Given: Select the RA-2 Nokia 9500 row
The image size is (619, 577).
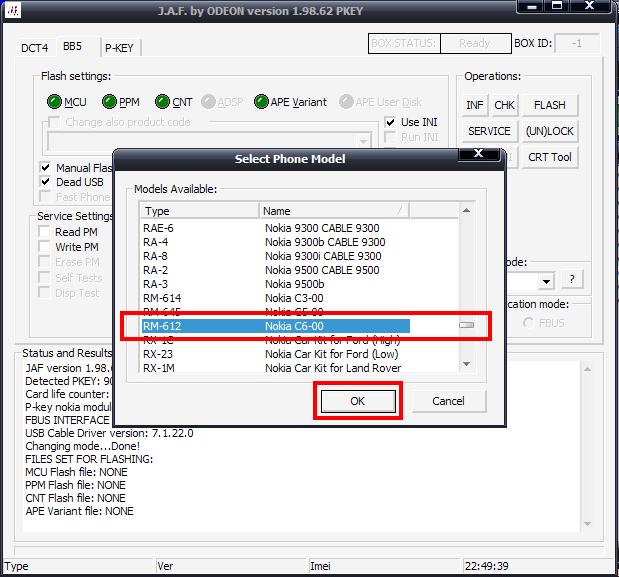Looking at the screenshot, I should tap(276, 270).
